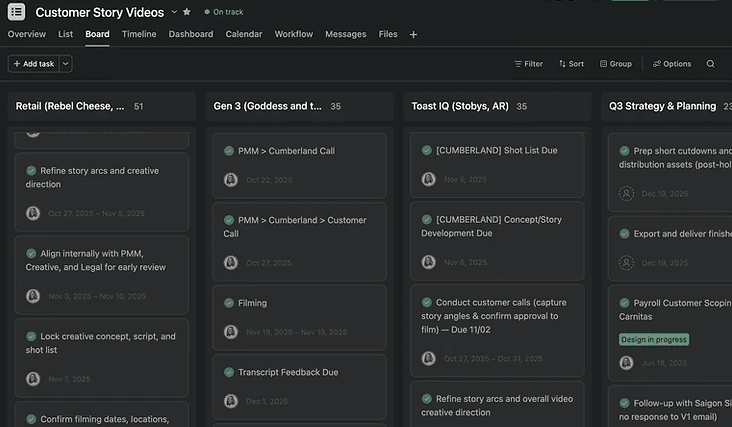The image size is (732, 427).
Task: Click assignee avatar on Payroll Customer Scoping card
Action: 626,363
